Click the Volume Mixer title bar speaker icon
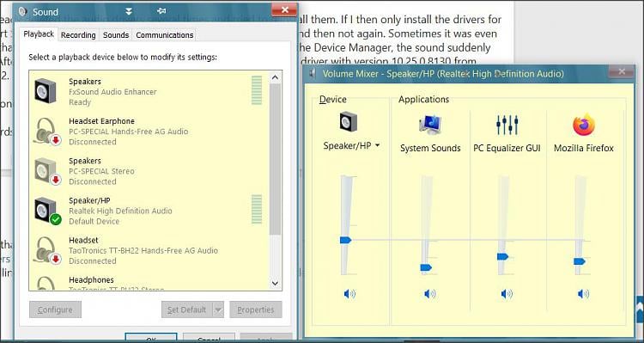The image size is (644, 343). tap(313, 74)
